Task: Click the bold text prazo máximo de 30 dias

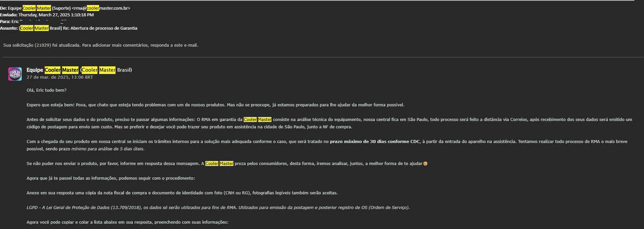Action: pos(369,142)
